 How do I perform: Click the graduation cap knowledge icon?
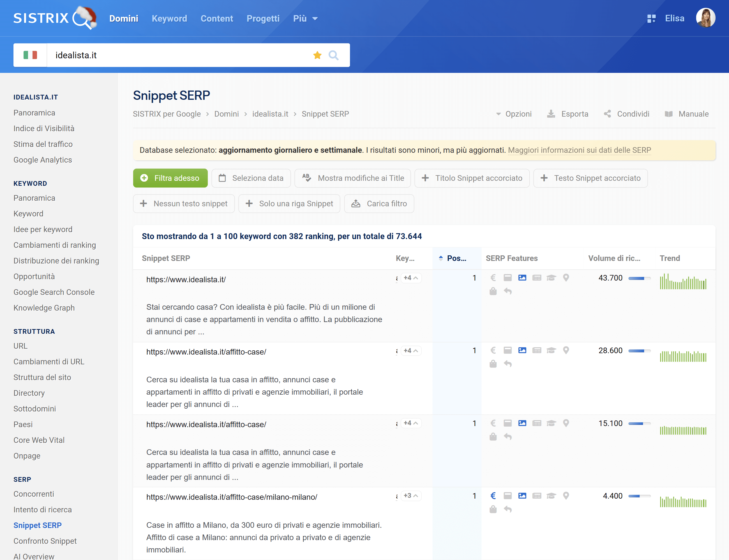(x=551, y=278)
